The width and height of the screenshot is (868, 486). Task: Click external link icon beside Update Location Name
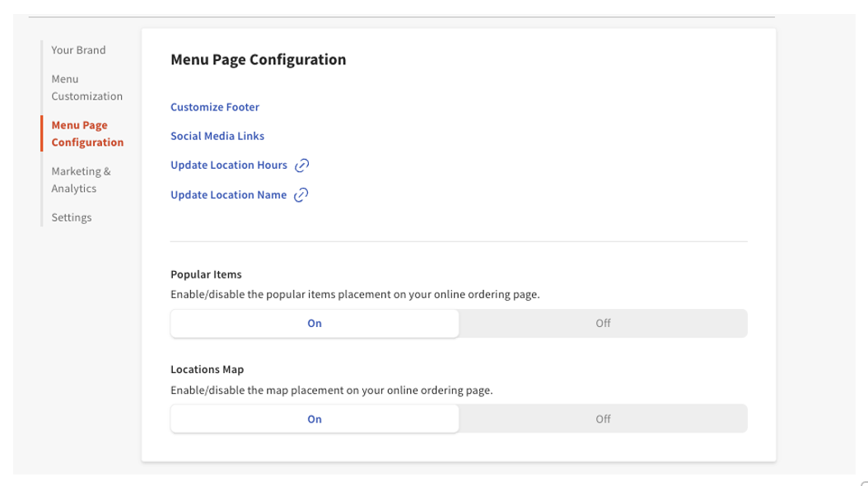301,194
